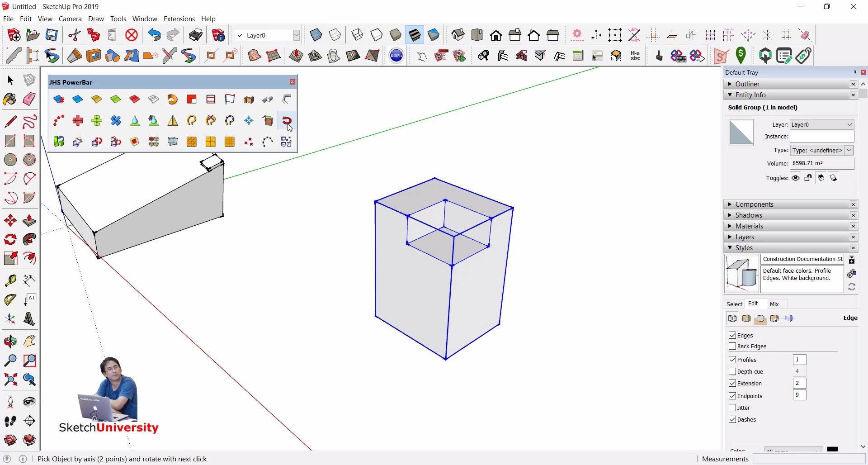
Task: Switch to the Select tab in Styles
Action: pos(734,304)
